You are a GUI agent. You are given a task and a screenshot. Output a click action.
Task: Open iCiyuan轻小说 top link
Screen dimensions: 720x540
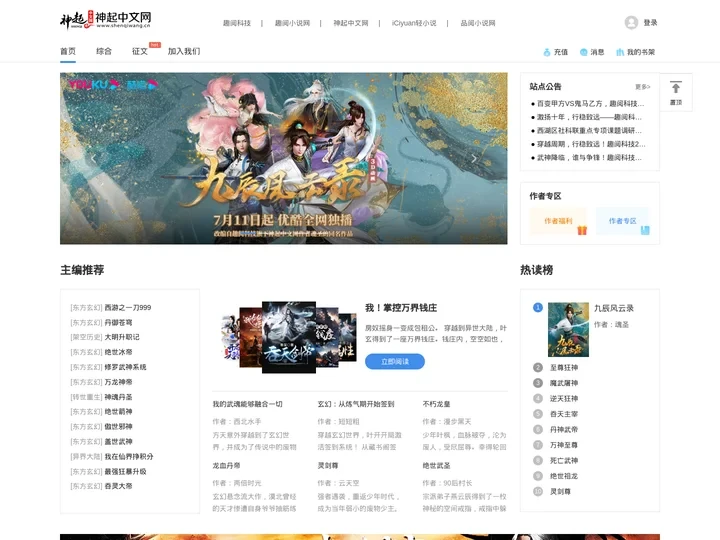coord(414,23)
